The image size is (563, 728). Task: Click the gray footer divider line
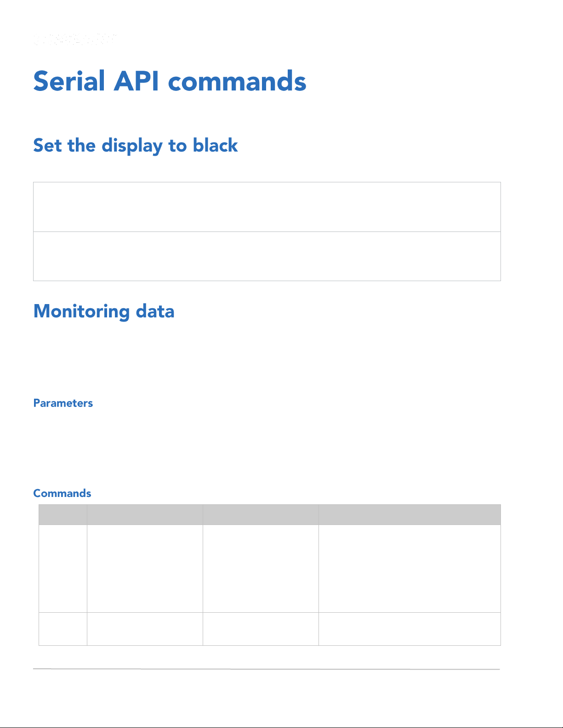pos(267,669)
